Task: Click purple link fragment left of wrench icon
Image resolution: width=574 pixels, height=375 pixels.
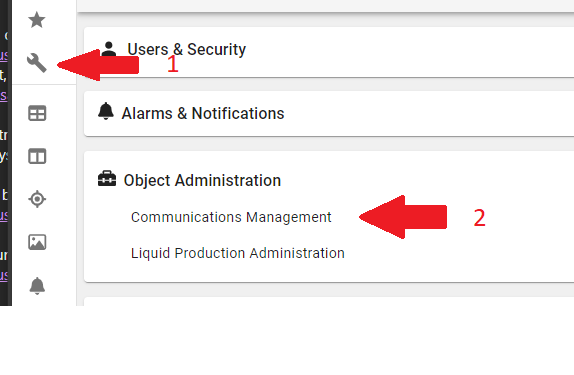Action: tap(4, 56)
